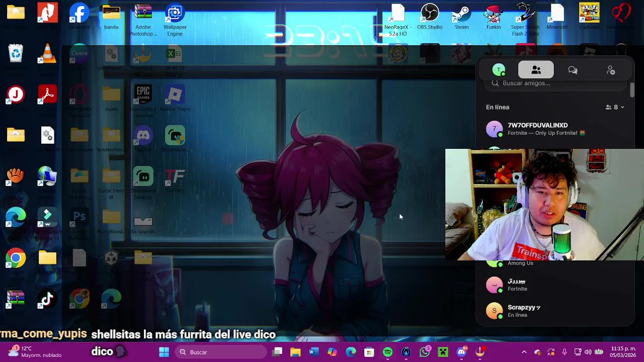Open the Canva desktop shortcut
Viewport: 644px width, 362px height.
pos(79,54)
